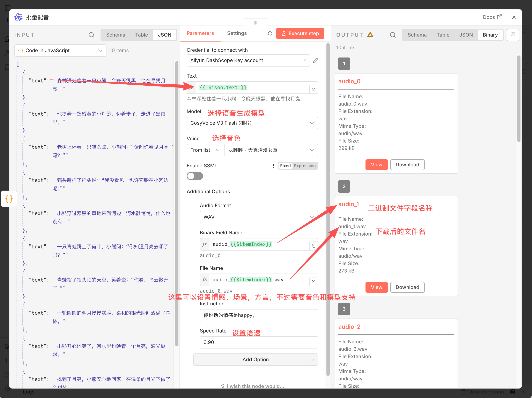Click the three-dot menu next to Enable SSML
Viewport: 532px width, 398px height.
point(273,166)
